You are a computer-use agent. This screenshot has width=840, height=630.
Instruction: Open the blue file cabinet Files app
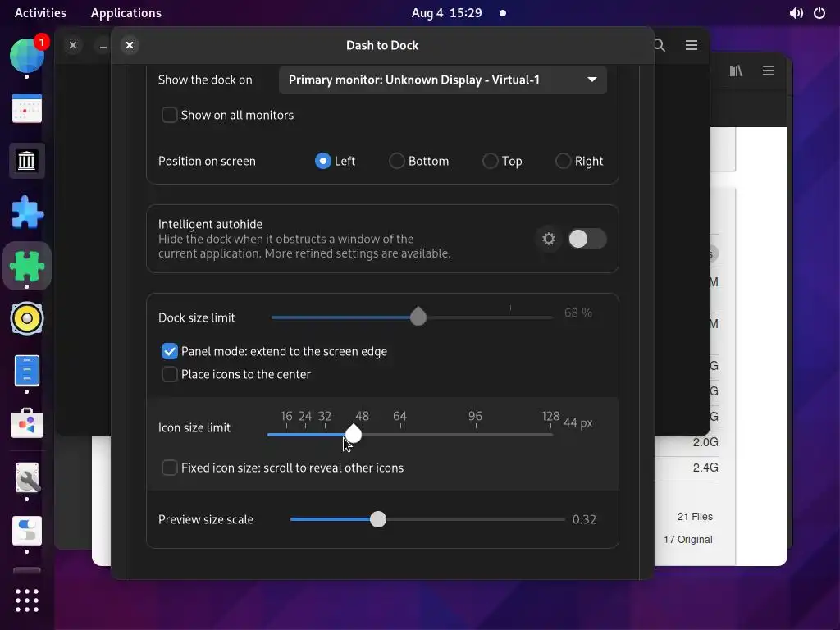coord(27,371)
